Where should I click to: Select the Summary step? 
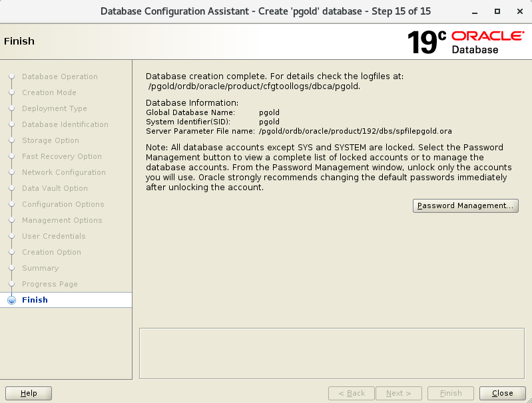click(x=41, y=268)
